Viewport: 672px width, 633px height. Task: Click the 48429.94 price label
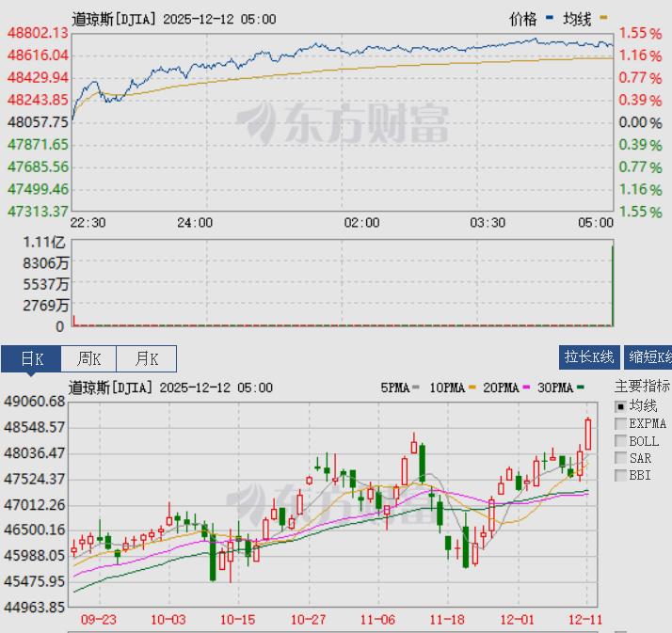coord(38,77)
